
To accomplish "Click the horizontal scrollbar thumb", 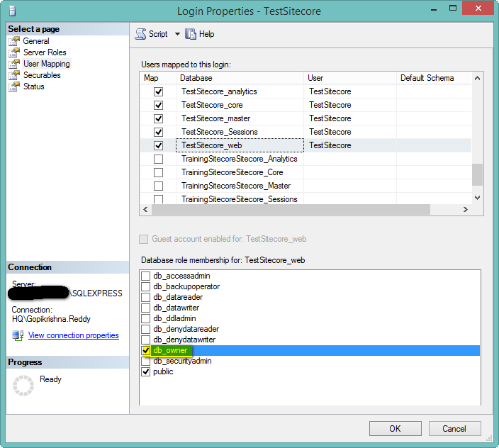I will (x=291, y=209).
